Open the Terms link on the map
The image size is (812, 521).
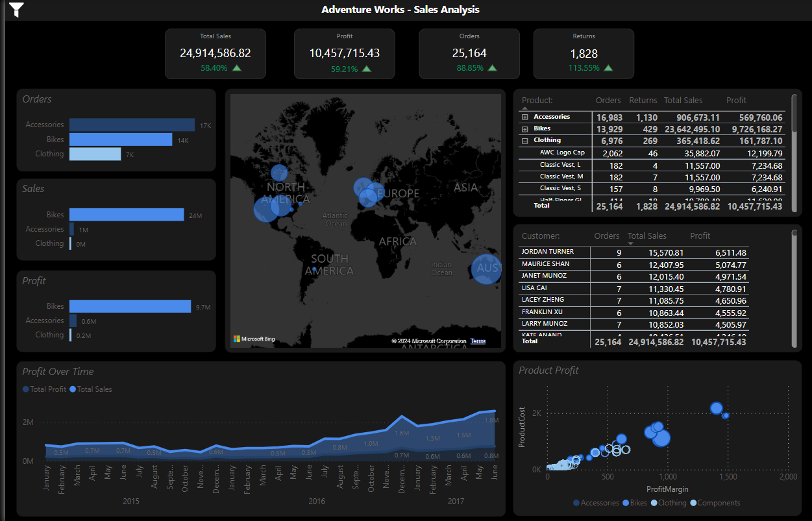coord(478,341)
